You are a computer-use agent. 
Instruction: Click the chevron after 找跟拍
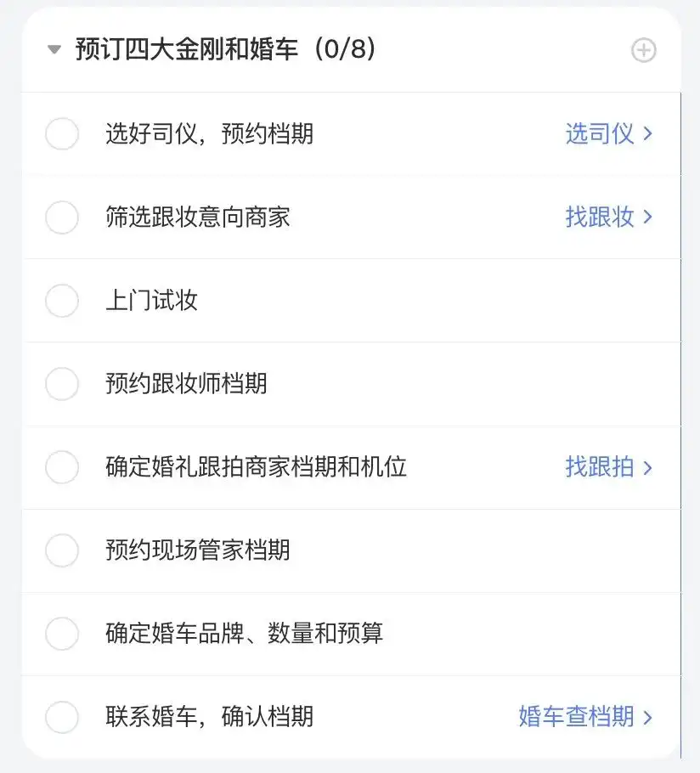[x=647, y=467]
